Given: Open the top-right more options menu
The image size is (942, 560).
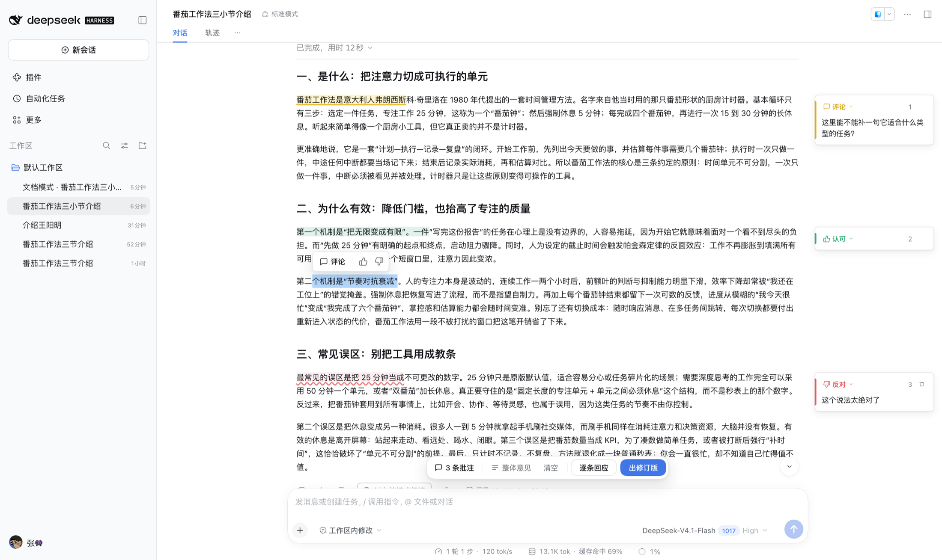Looking at the screenshot, I should (907, 14).
